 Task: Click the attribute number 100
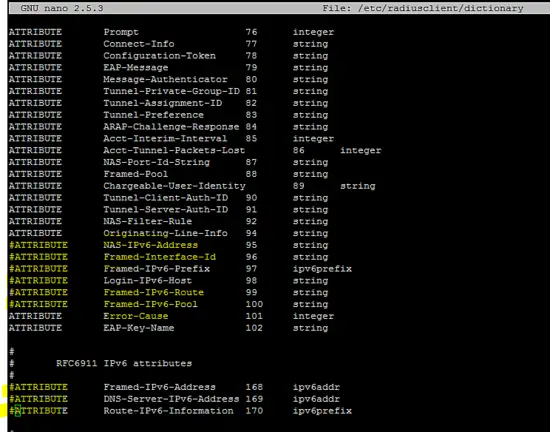click(254, 304)
